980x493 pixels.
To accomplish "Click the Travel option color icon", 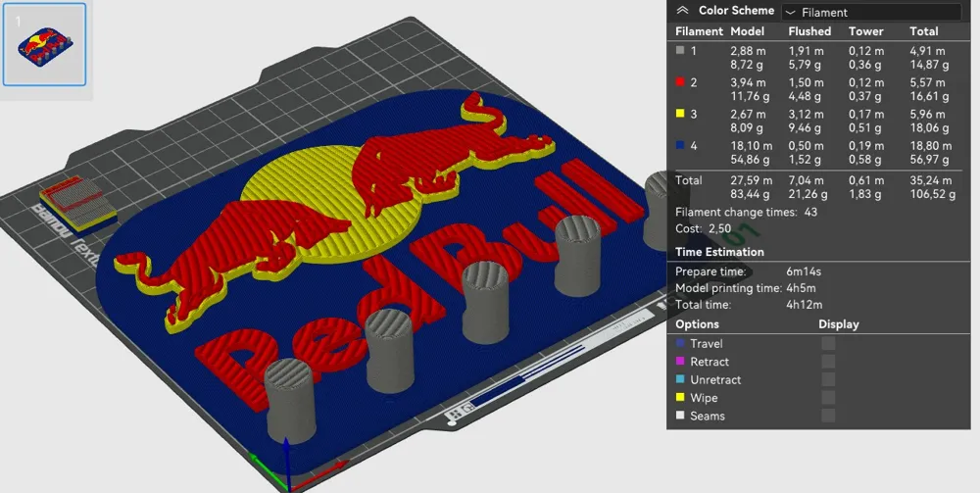I will (681, 343).
